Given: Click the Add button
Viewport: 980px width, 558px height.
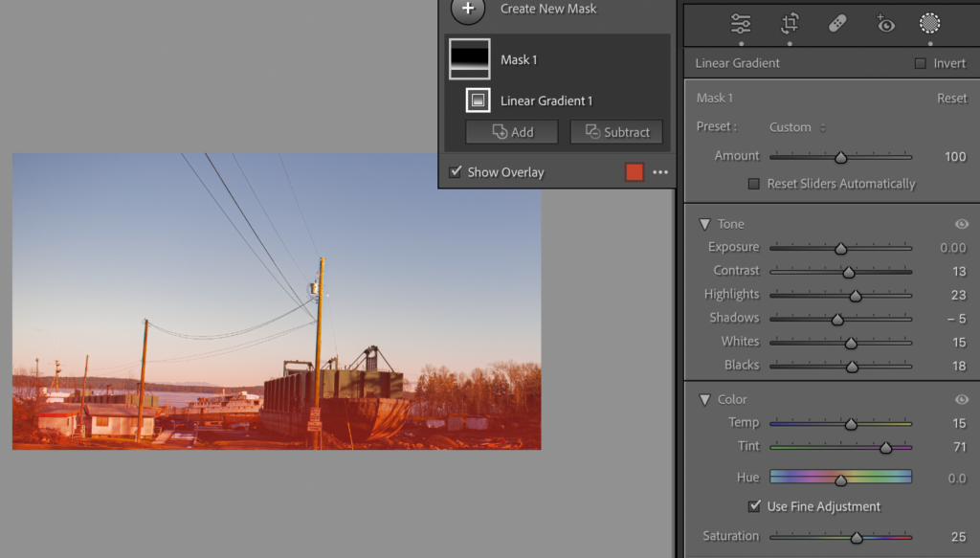Looking at the screenshot, I should pos(512,132).
